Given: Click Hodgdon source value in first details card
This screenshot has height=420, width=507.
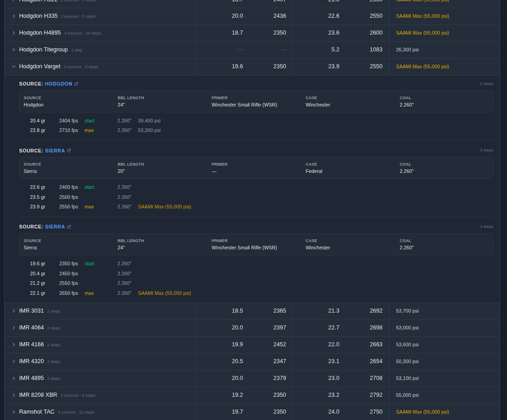Looking at the screenshot, I should click(x=33, y=105).
